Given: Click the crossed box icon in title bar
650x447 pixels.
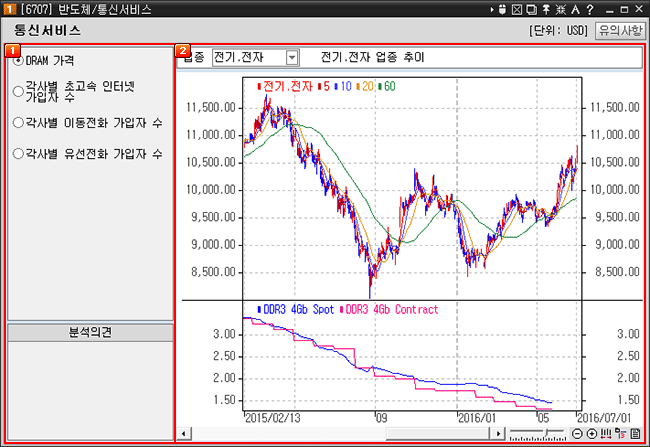Looking at the screenshot, I should click(x=517, y=9).
